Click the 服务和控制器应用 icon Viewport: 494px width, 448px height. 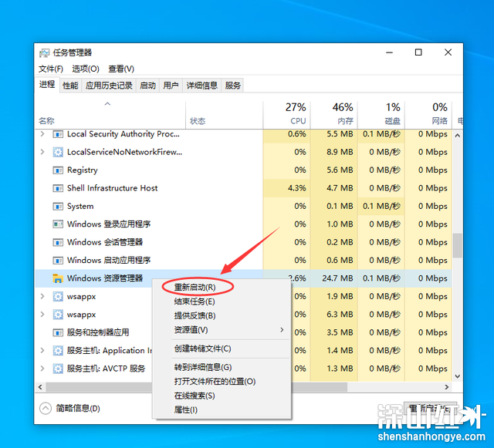58,333
